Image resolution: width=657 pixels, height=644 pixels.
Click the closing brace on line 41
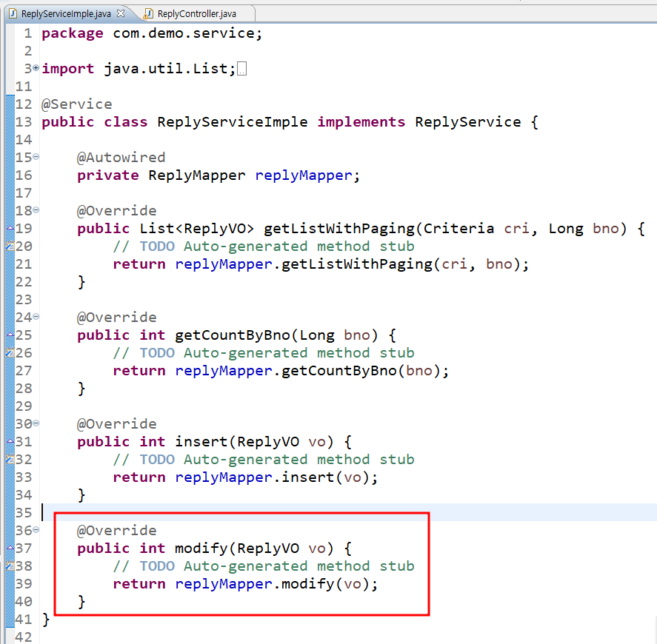click(46, 620)
